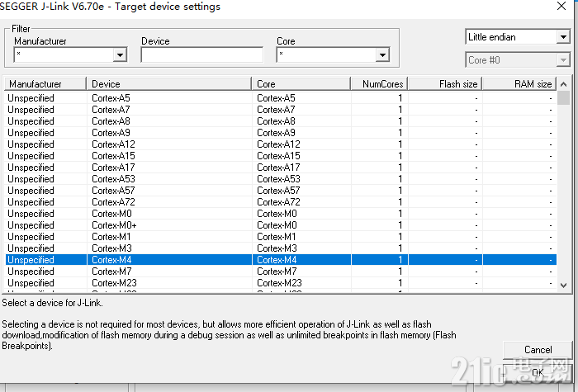
Task: Open the Manufacturer filter dropdown
Action: 120,55
